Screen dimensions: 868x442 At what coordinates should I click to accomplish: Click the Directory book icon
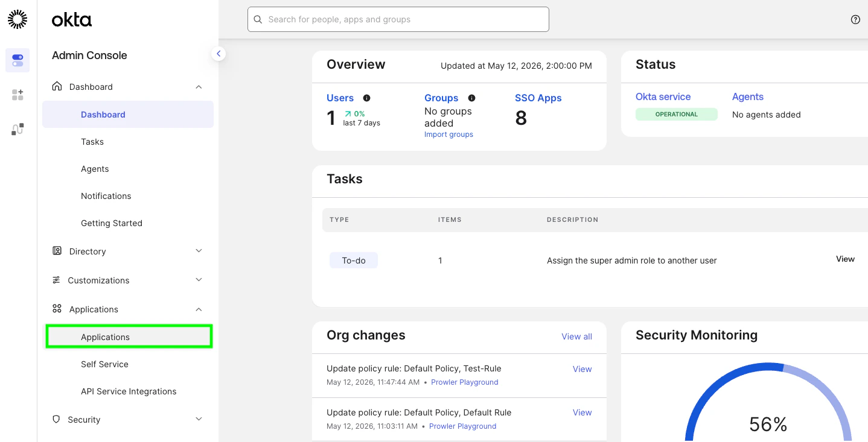57,251
